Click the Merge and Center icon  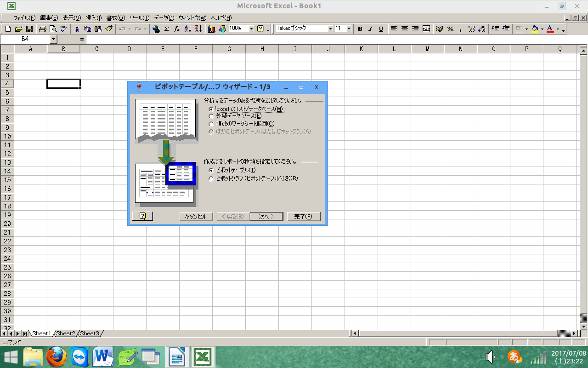(426, 29)
